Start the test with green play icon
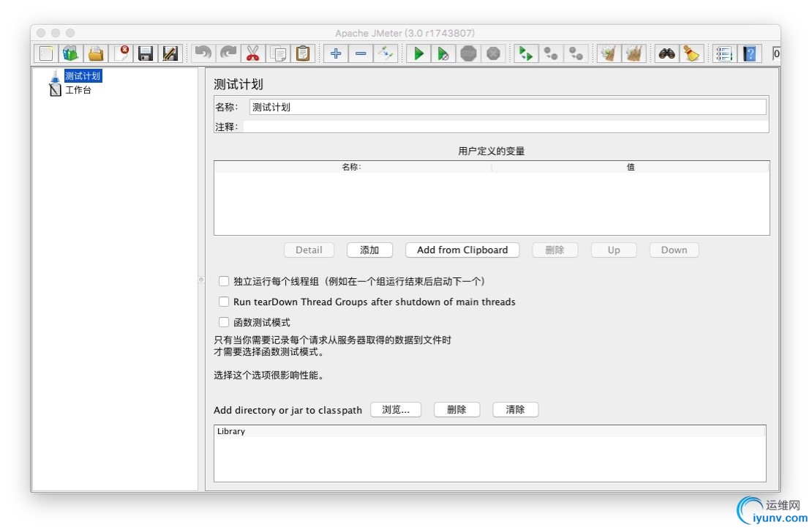812x530 pixels. click(418, 53)
